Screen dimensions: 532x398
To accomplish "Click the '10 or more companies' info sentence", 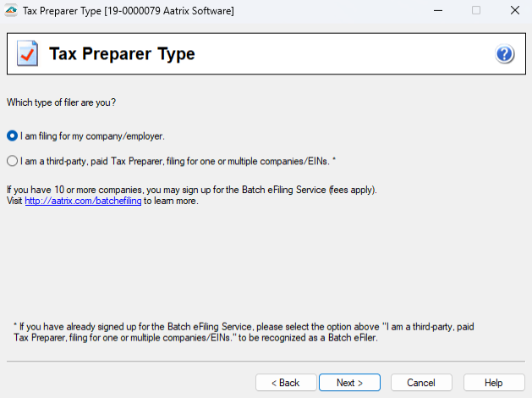I will [x=191, y=190].
